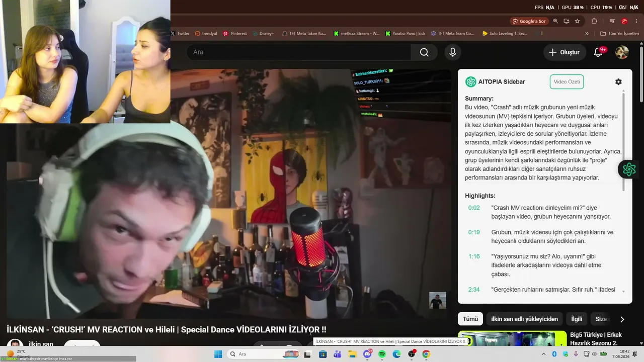Open the Disney+ bookmark

tap(263, 34)
